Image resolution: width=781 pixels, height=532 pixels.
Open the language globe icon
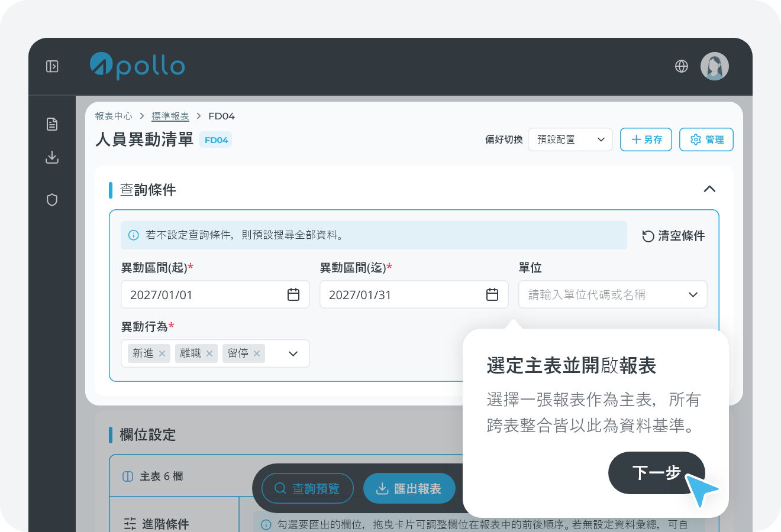[682, 66]
